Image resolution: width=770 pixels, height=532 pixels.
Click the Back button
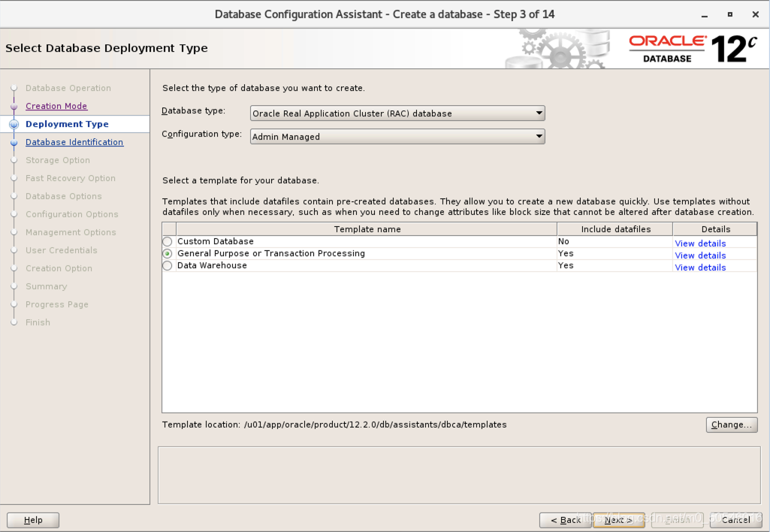pos(565,520)
